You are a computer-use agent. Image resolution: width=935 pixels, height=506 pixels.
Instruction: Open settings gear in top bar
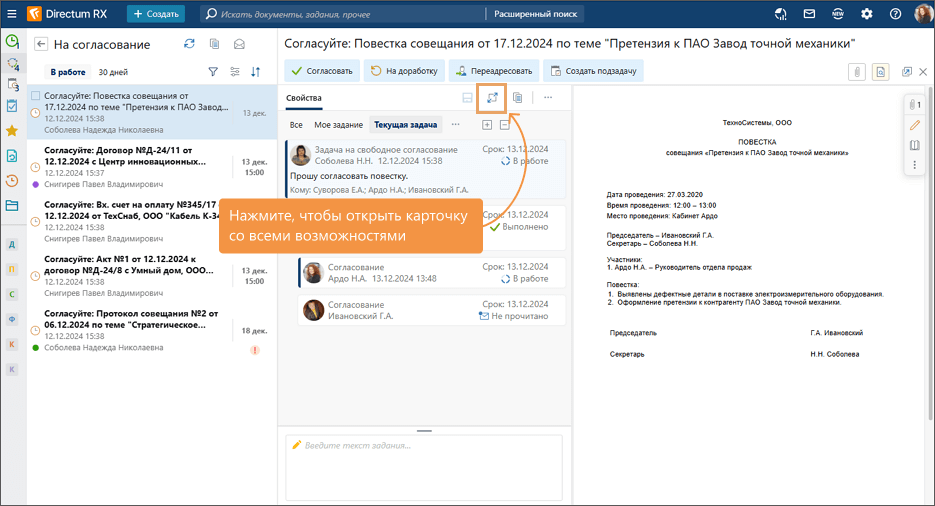point(866,14)
